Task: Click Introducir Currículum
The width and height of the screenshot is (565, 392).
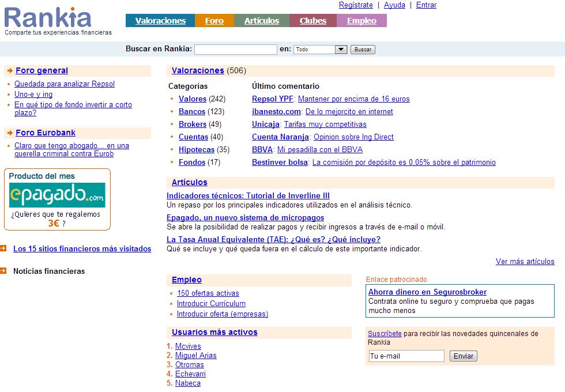Action: [x=211, y=304]
